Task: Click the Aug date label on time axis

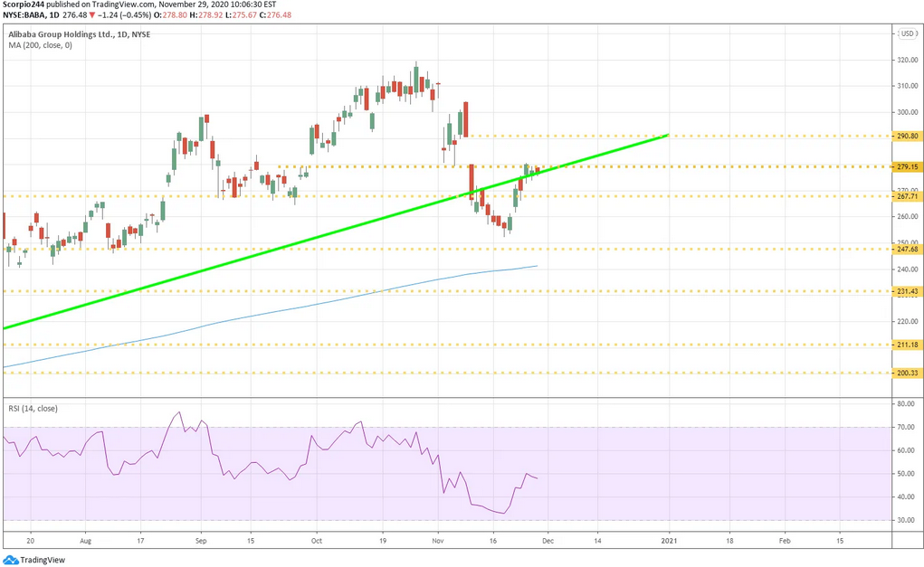Action: pos(85,541)
